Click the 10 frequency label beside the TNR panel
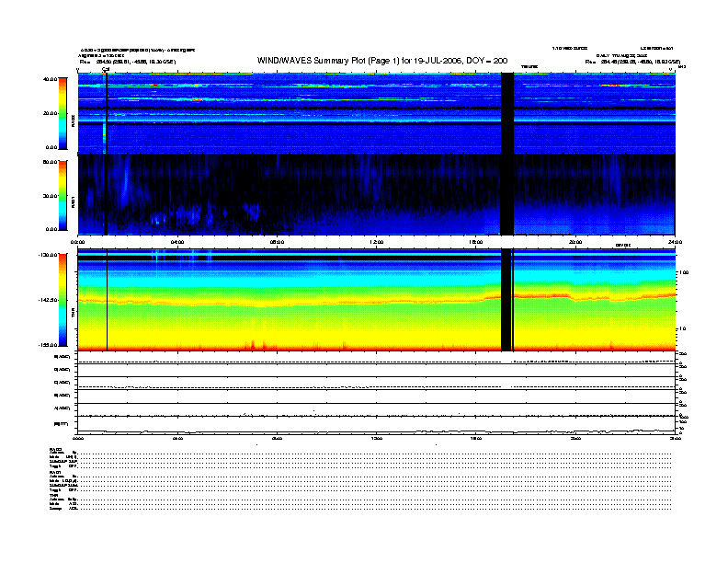The width and height of the screenshot is (728, 563). [x=682, y=329]
